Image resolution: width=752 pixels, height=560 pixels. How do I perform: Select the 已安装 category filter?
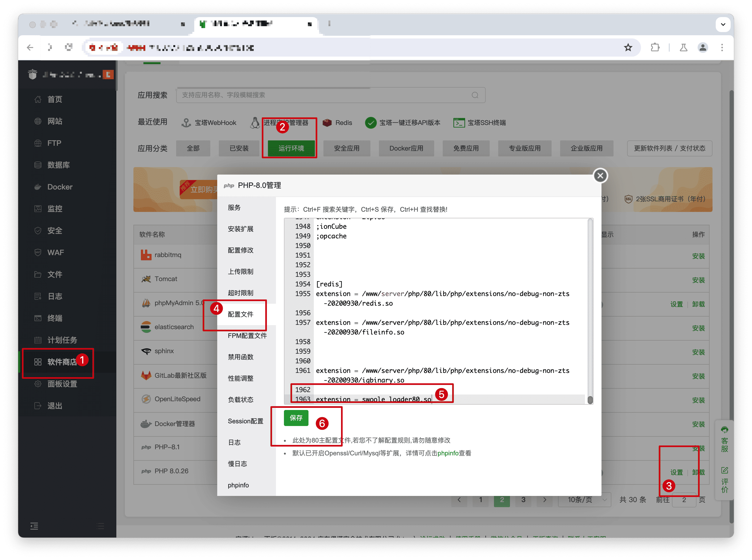pyautogui.click(x=239, y=148)
